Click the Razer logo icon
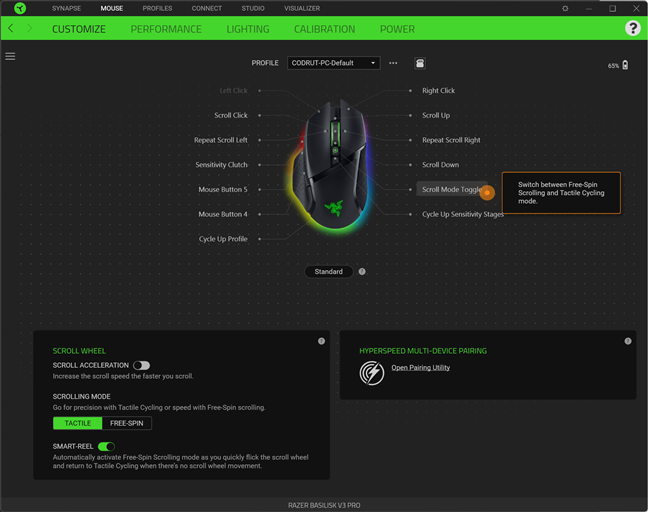The width and height of the screenshot is (648, 512). (x=19, y=8)
